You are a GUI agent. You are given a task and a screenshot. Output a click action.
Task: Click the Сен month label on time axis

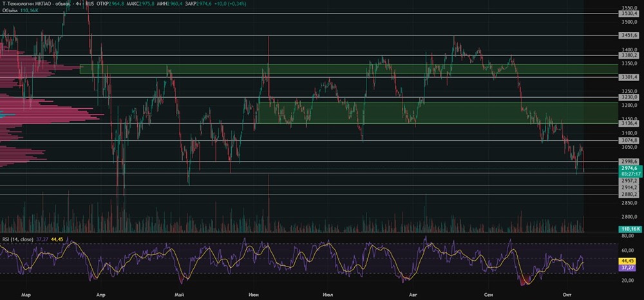[488, 295]
